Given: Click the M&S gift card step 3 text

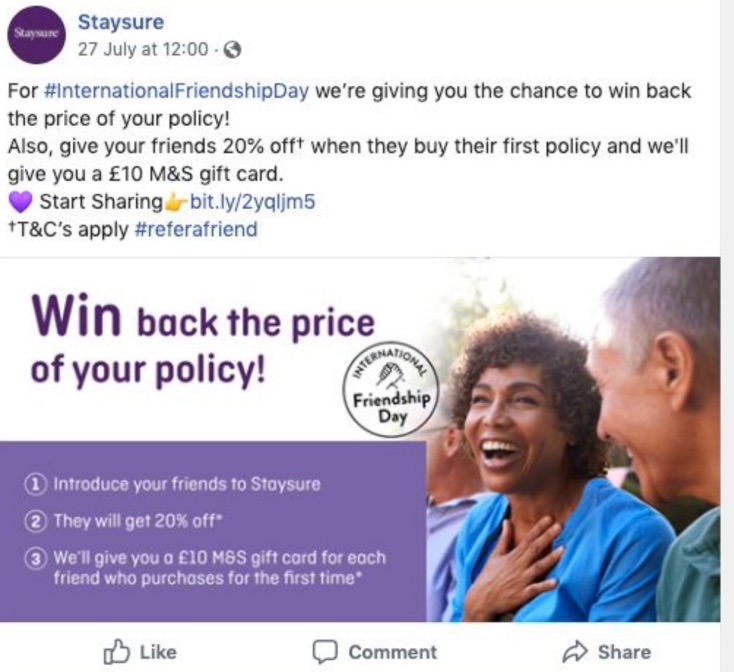Looking at the screenshot, I should coord(220,568).
